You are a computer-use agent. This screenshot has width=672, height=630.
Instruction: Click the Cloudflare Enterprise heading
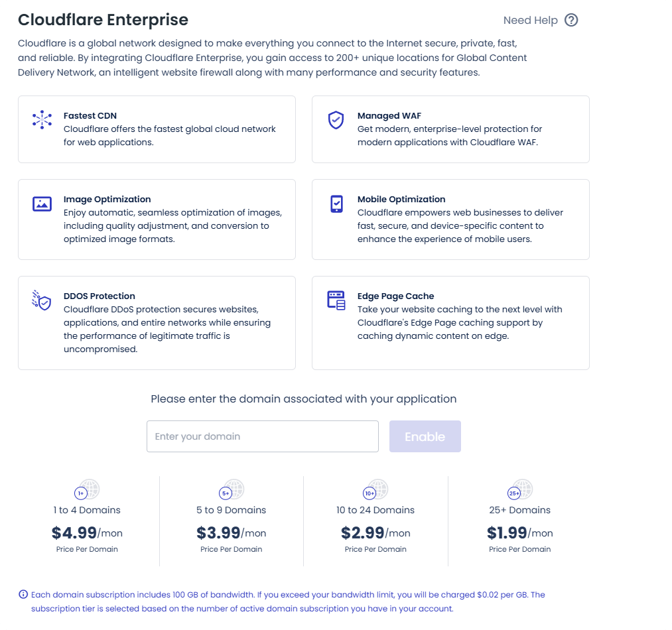(103, 20)
